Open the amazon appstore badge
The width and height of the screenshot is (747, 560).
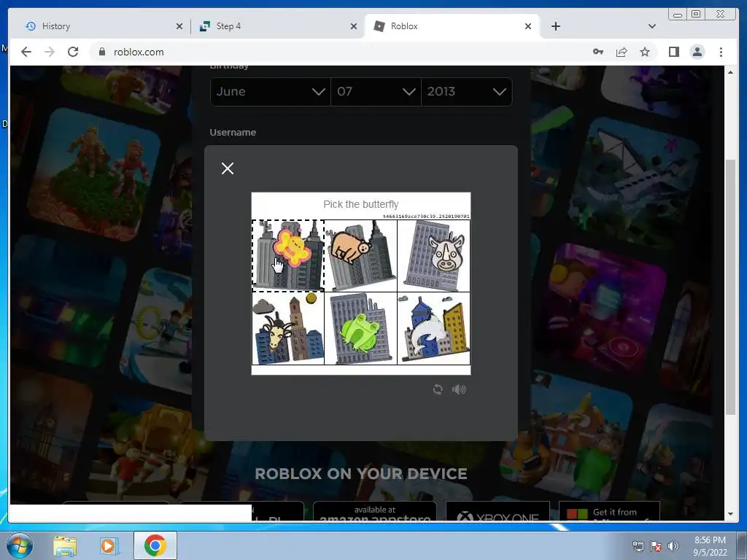tap(375, 512)
